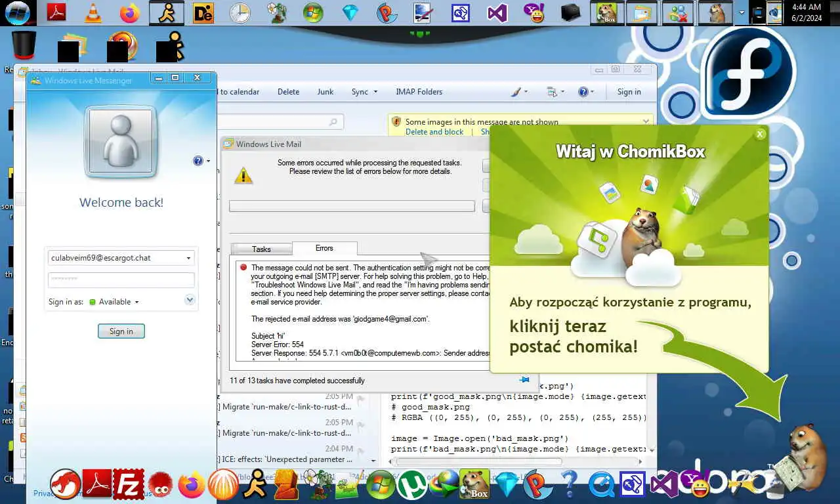The height and width of the screenshot is (504, 840).
Task: Launch Plants vs Zombies from bottom dock
Action: pyautogui.click(x=318, y=485)
